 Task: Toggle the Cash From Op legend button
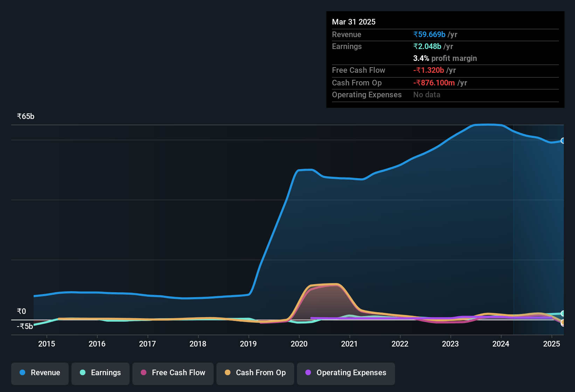coord(255,373)
